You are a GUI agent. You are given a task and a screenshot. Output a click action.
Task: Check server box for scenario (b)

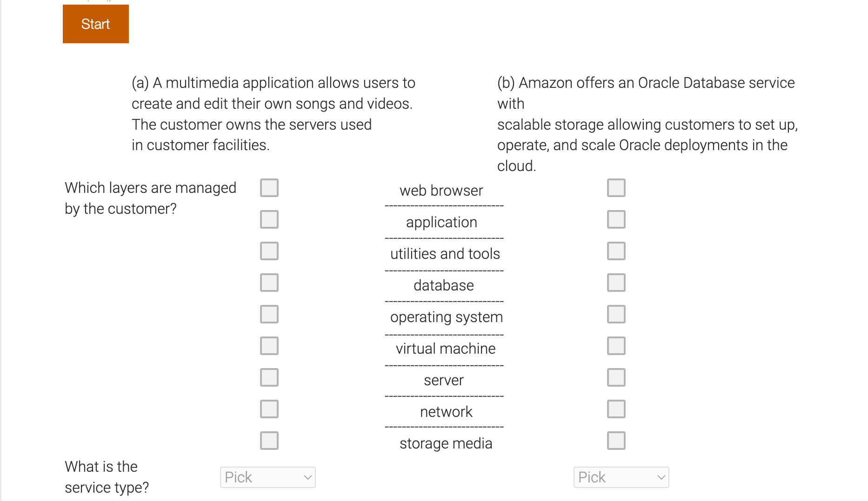[616, 377]
